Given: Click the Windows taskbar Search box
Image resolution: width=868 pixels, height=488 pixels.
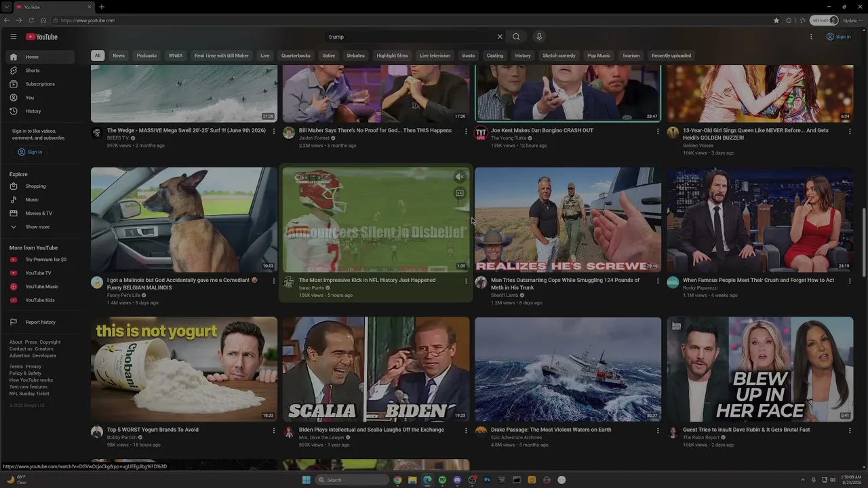Looking at the screenshot, I should [x=352, y=480].
